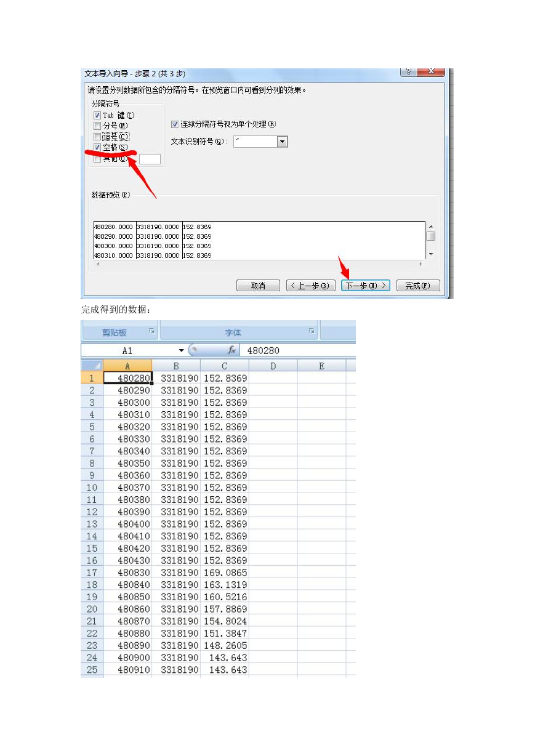This screenshot has height=756, width=535.
Task: Click the 取消 button
Action: pyautogui.click(x=258, y=286)
